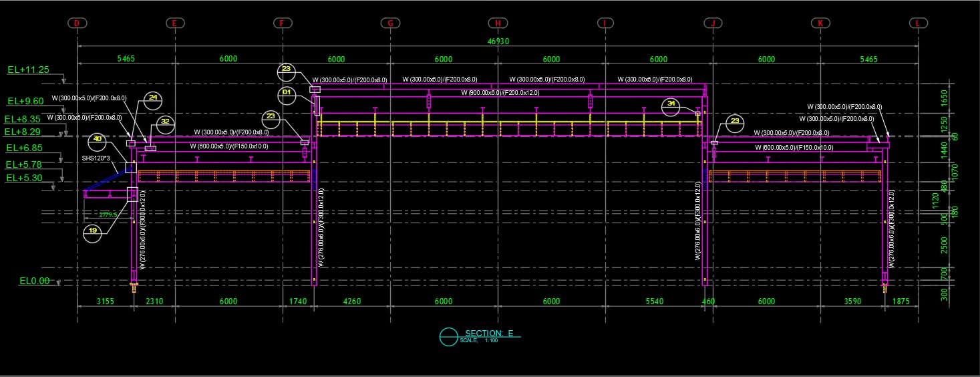This screenshot has width=980, height=377.
Task: Select the SHS120*3 member label
Action: click(96, 158)
